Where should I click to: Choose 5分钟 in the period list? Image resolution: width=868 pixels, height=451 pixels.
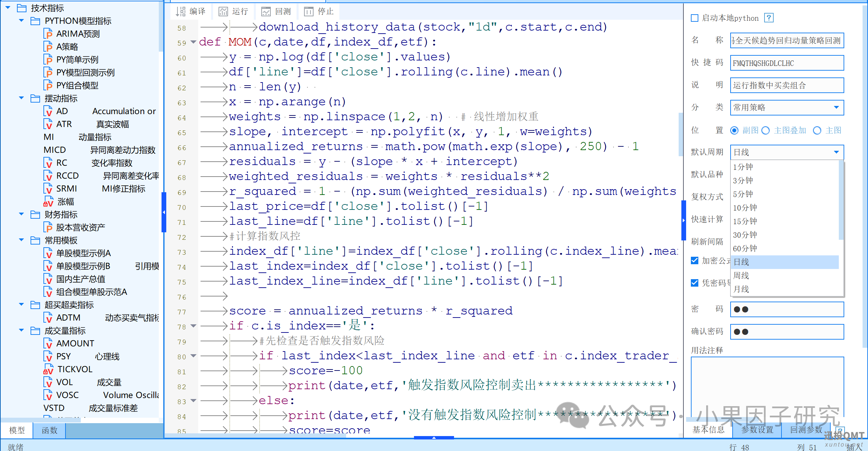coord(785,194)
